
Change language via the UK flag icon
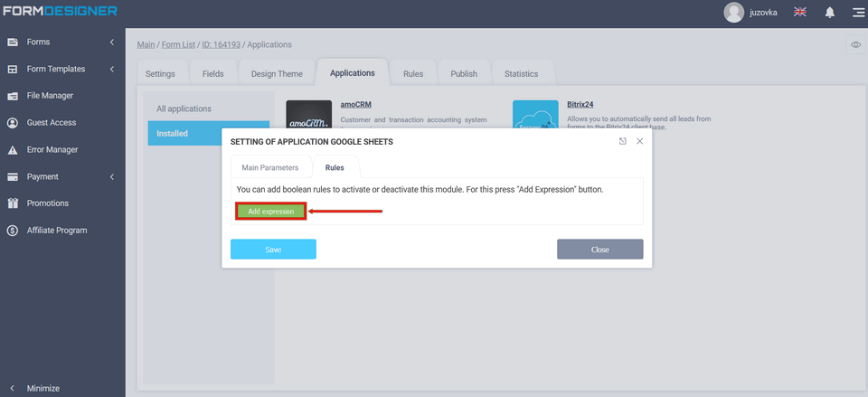[x=800, y=13]
